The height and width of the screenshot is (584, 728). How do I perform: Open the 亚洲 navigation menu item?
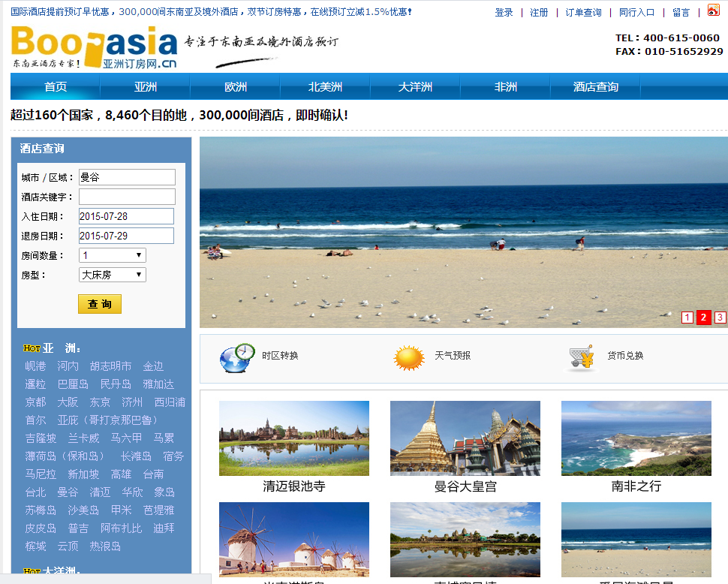[x=146, y=87]
